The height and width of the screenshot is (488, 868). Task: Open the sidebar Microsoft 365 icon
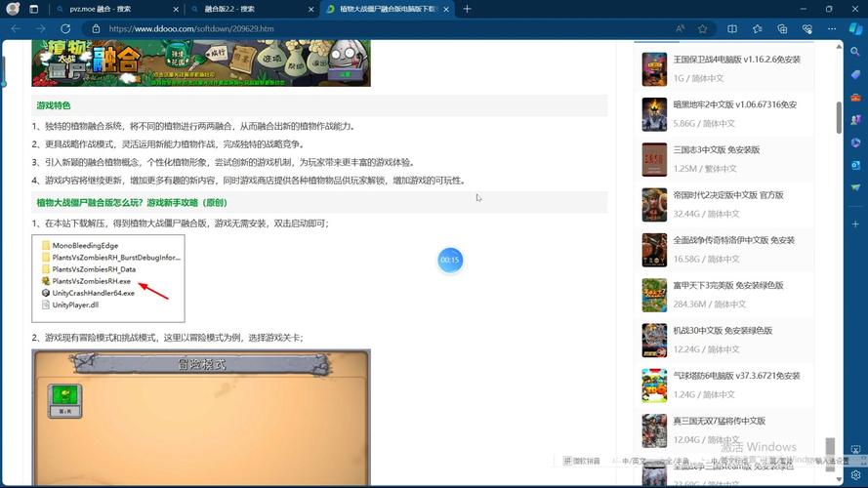(856, 142)
